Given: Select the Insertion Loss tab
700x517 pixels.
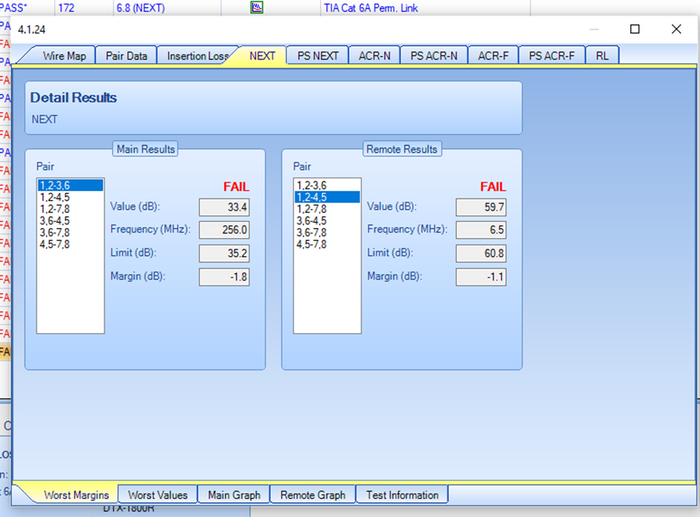Looking at the screenshot, I should [197, 56].
